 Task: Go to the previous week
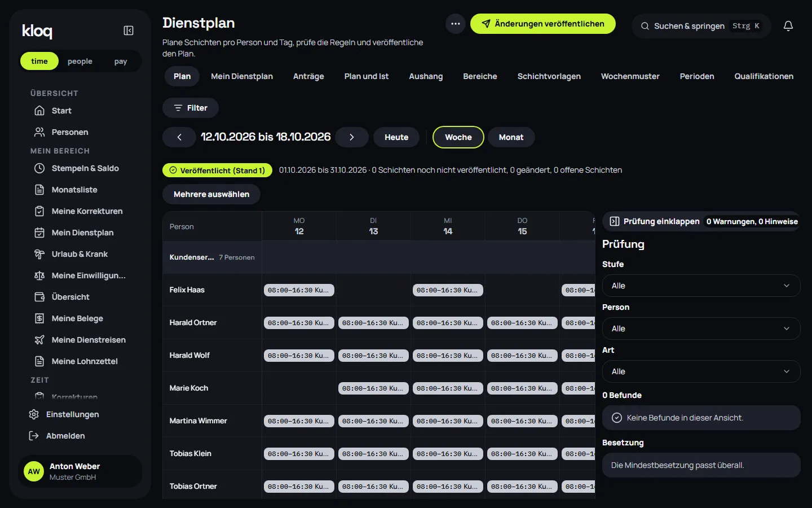click(x=179, y=137)
